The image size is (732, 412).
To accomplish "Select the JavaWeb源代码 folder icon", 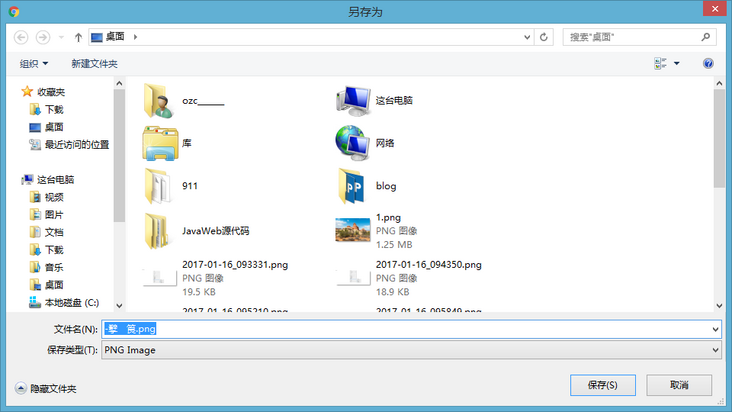I will (158, 231).
